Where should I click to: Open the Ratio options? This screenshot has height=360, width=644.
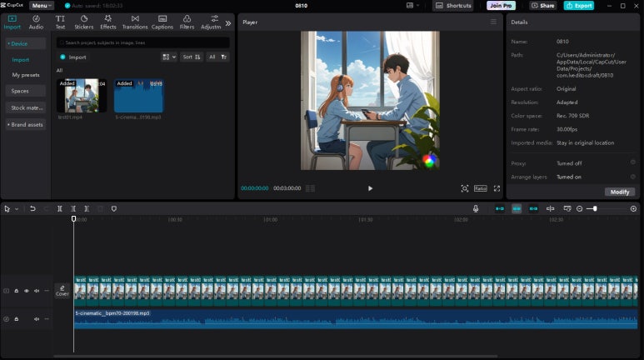tap(480, 188)
